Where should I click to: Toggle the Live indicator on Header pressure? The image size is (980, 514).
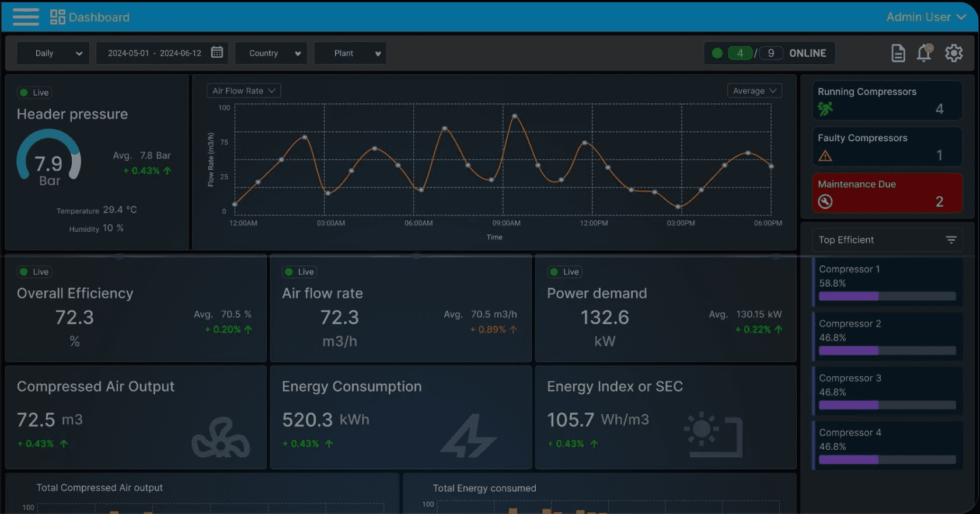tap(35, 92)
